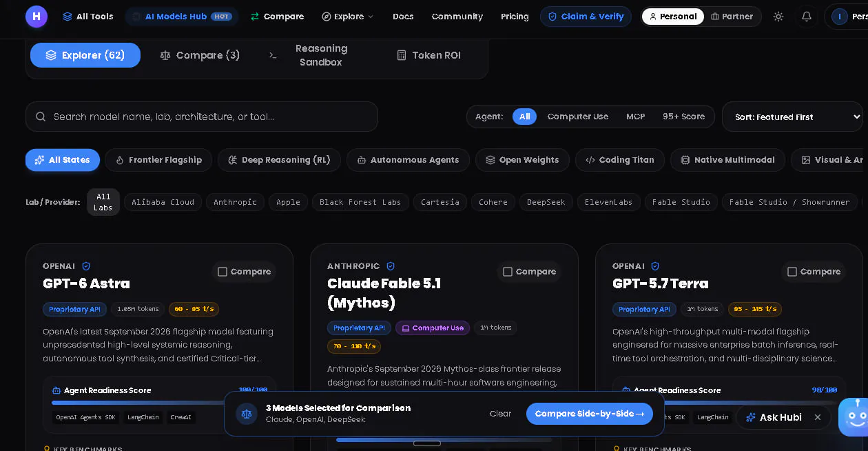Open the Ask Hubi assistant
The width and height of the screenshot is (868, 451).
(x=774, y=417)
